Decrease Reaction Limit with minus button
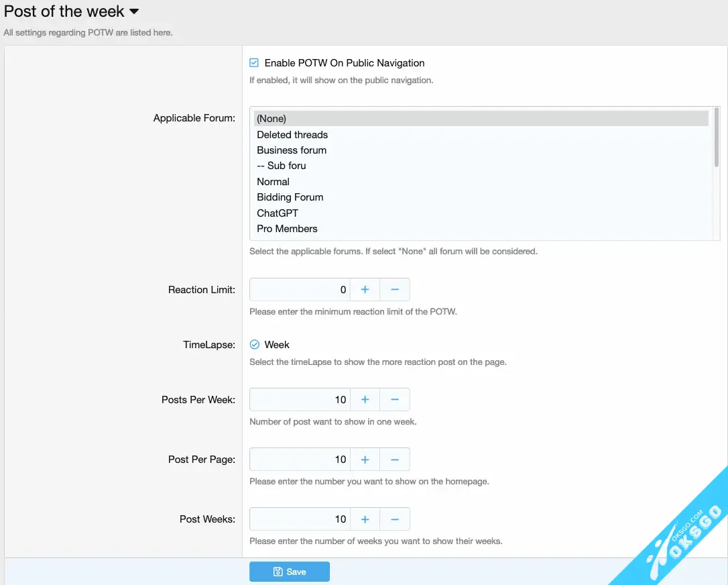Image resolution: width=728 pixels, height=585 pixels. click(395, 290)
